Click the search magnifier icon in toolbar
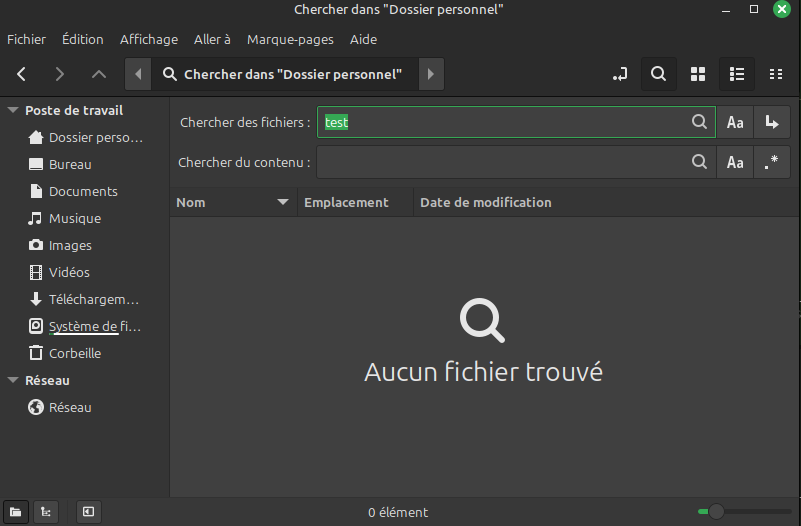Image resolution: width=801 pixels, height=526 pixels. coord(658,74)
